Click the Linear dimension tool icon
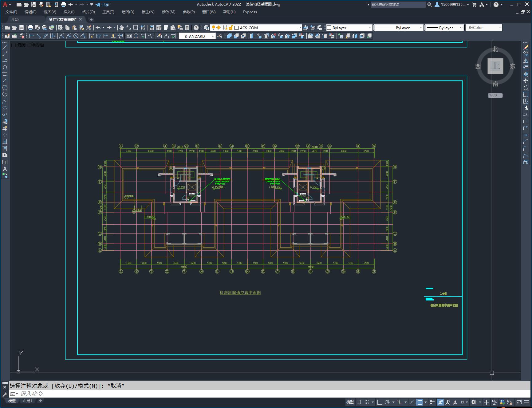 [x=32, y=36]
